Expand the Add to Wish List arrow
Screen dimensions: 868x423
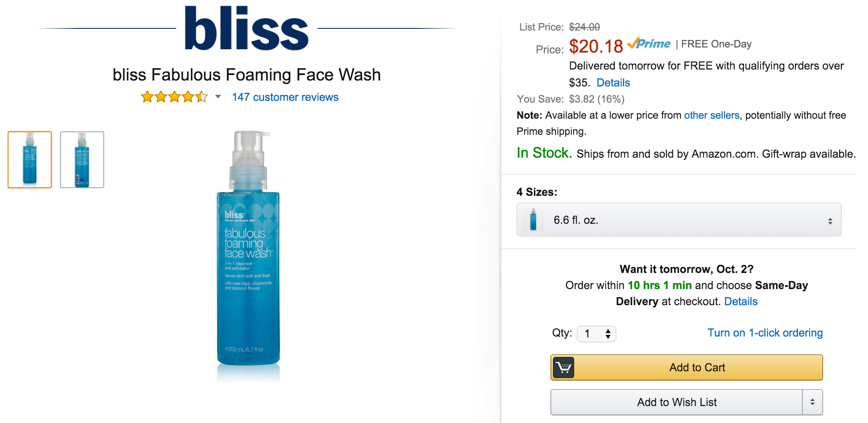point(812,402)
